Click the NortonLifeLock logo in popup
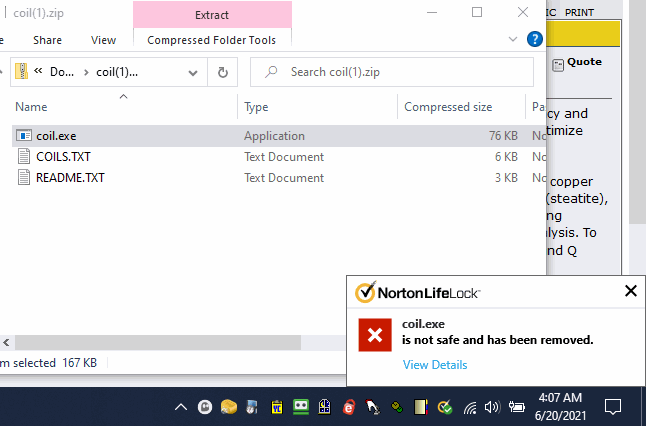The image size is (646, 426). [417, 292]
